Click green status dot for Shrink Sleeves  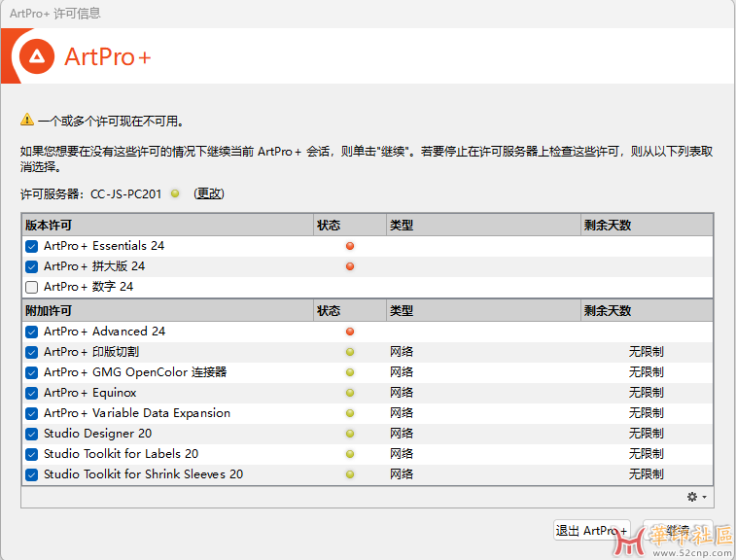point(350,474)
